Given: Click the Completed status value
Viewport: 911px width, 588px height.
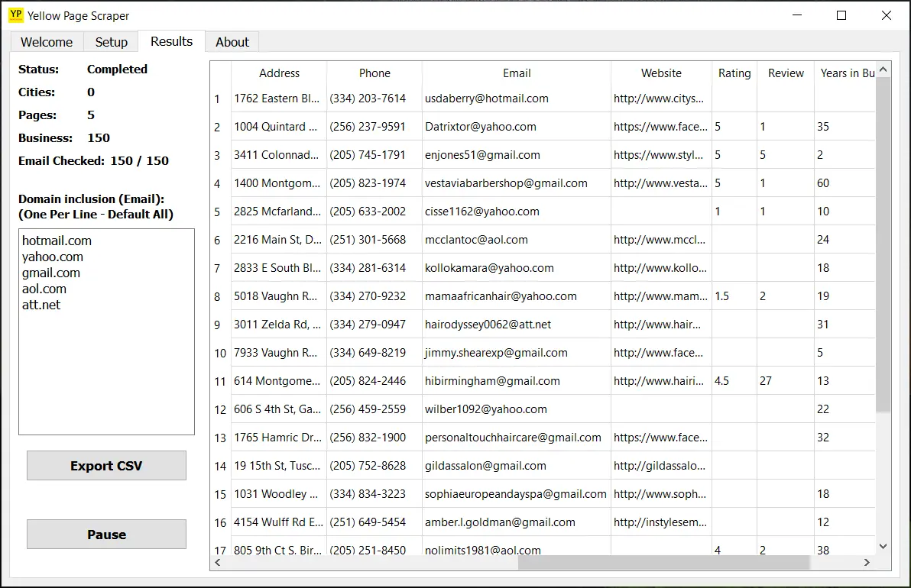Looking at the screenshot, I should pos(117,69).
